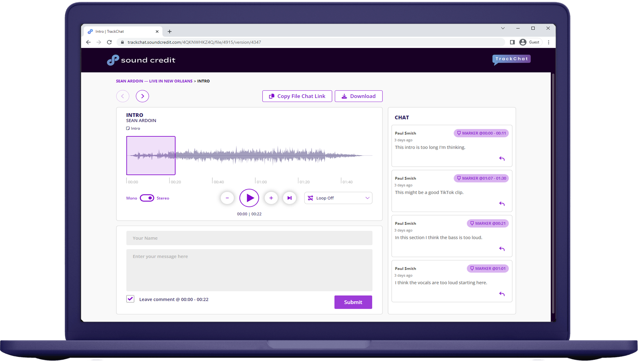Toggle the Intro checkbox under the track title
This screenshot has width=640, height=364.
[x=127, y=128]
